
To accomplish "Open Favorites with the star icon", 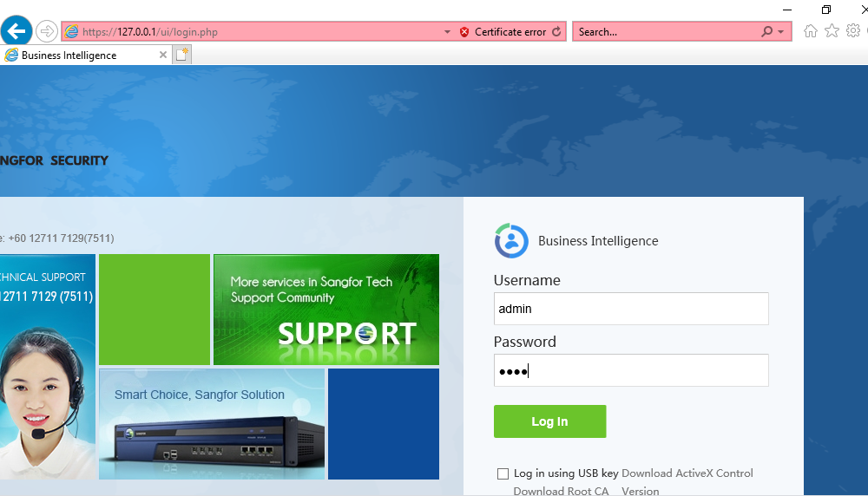I will pos(832,31).
